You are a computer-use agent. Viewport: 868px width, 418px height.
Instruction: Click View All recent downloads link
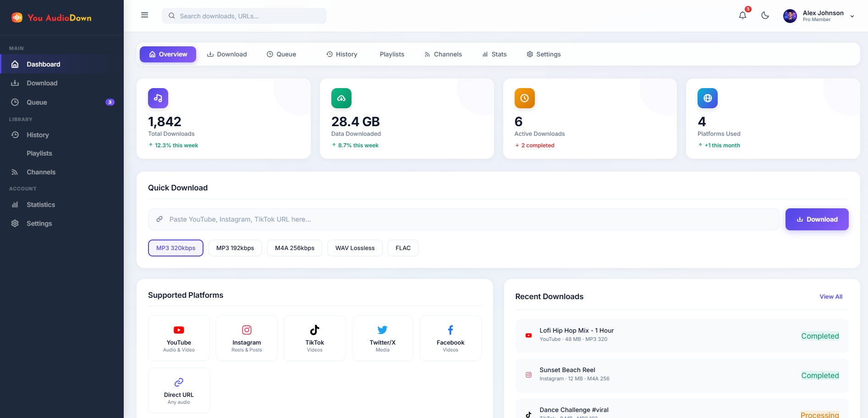pos(831,296)
